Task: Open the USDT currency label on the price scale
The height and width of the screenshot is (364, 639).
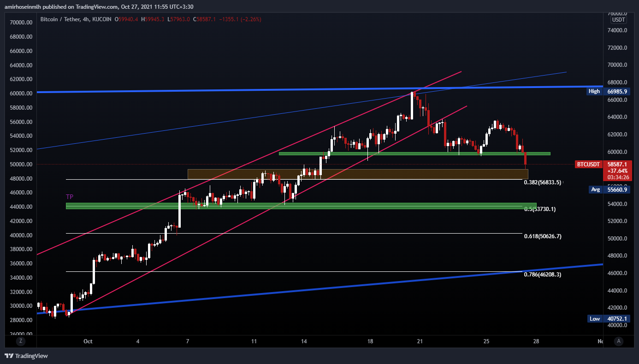Action: click(618, 20)
